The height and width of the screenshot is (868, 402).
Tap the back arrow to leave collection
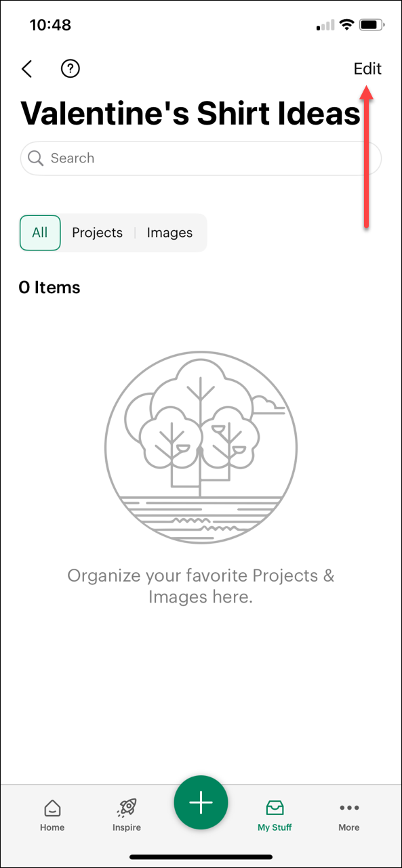pyautogui.click(x=26, y=68)
